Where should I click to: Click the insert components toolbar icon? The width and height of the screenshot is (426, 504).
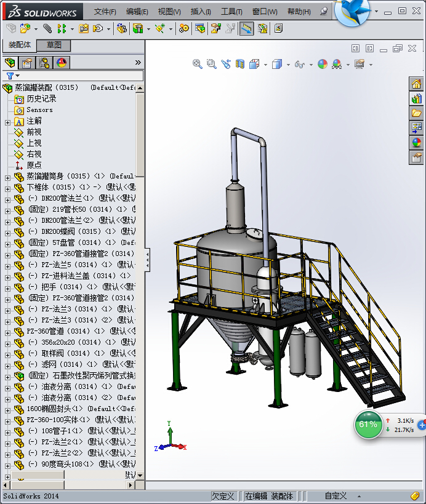[25, 28]
